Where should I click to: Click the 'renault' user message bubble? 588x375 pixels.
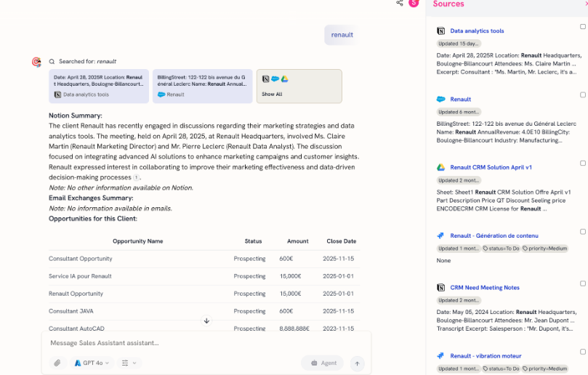pos(342,35)
